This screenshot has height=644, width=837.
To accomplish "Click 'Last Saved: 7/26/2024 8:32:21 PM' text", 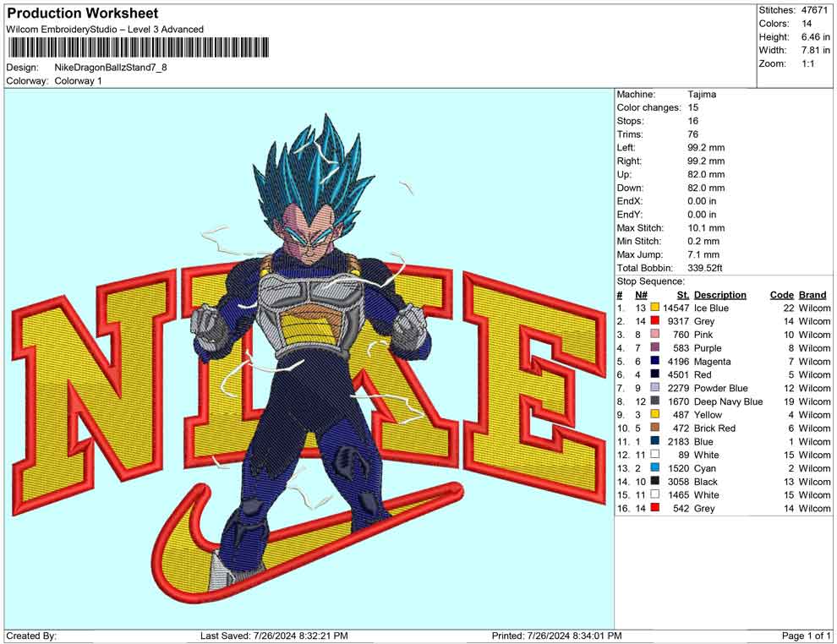I will [x=274, y=636].
